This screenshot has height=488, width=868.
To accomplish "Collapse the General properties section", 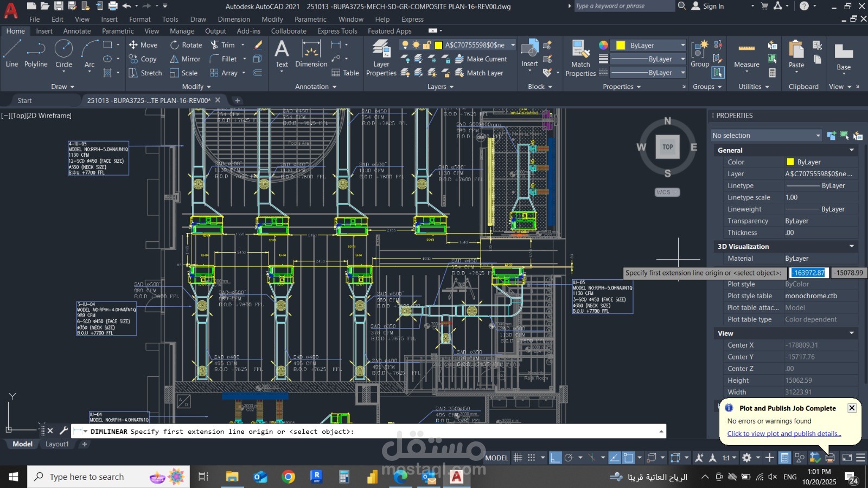I will [852, 150].
